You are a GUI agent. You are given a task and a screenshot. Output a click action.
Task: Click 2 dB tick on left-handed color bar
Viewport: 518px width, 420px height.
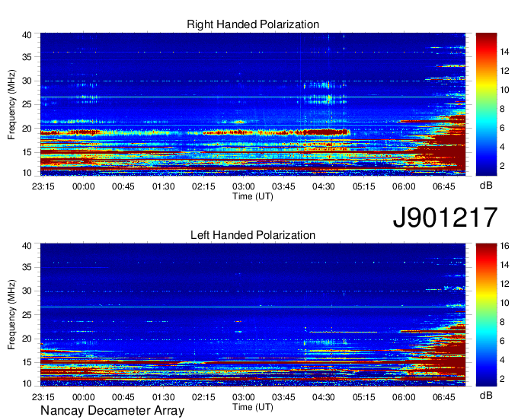click(502, 379)
